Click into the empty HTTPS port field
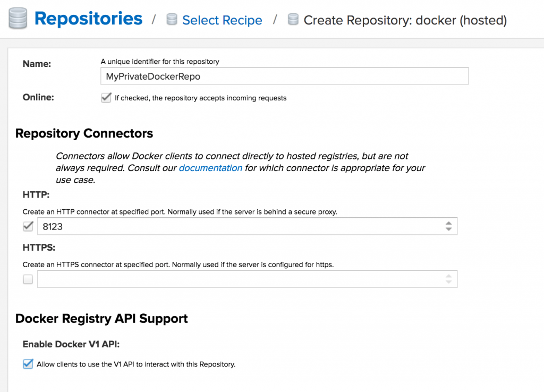The image size is (544, 392). pos(239,279)
